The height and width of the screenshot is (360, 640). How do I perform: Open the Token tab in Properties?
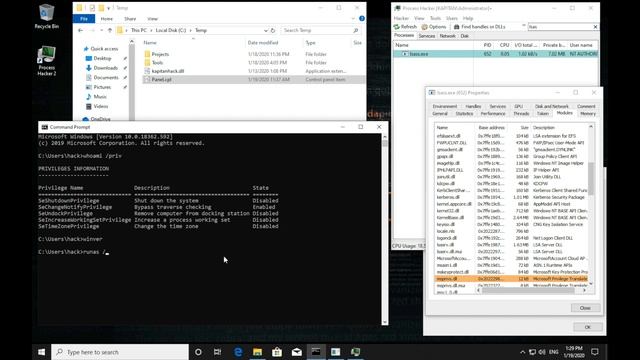pos(542,113)
